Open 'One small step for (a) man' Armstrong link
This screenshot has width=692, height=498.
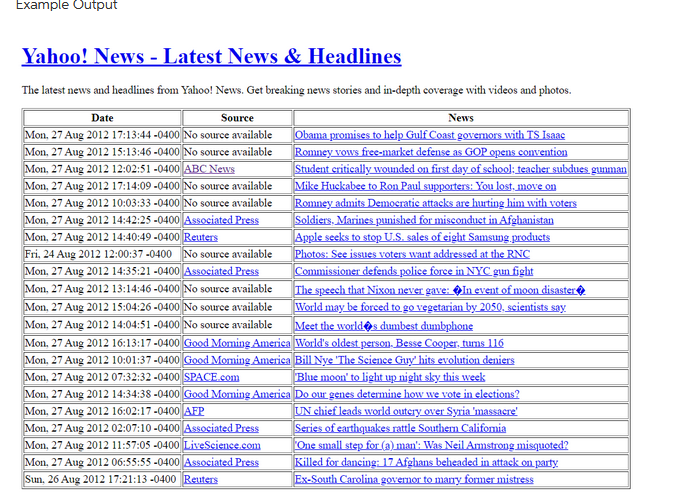pos(432,445)
